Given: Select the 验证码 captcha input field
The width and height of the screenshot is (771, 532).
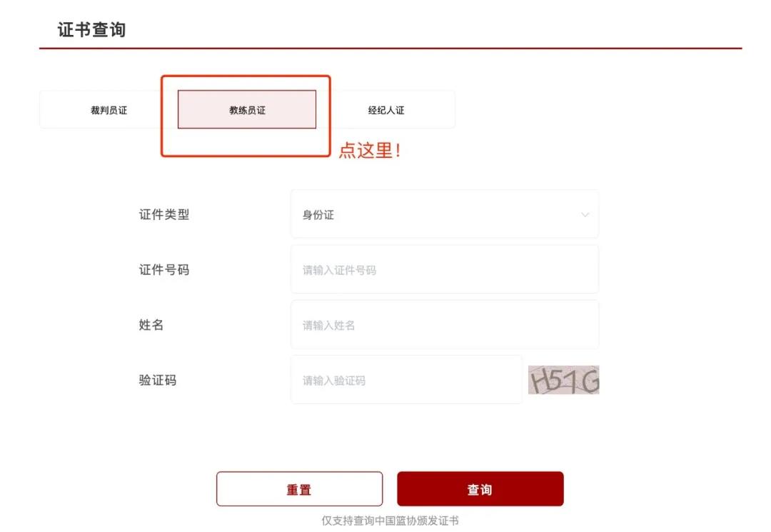Looking at the screenshot, I should click(407, 379).
